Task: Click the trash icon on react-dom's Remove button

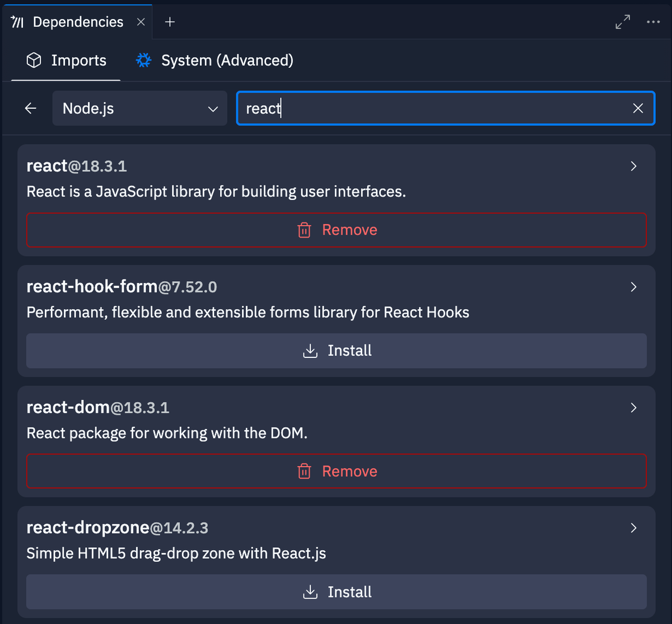Action: 304,471
